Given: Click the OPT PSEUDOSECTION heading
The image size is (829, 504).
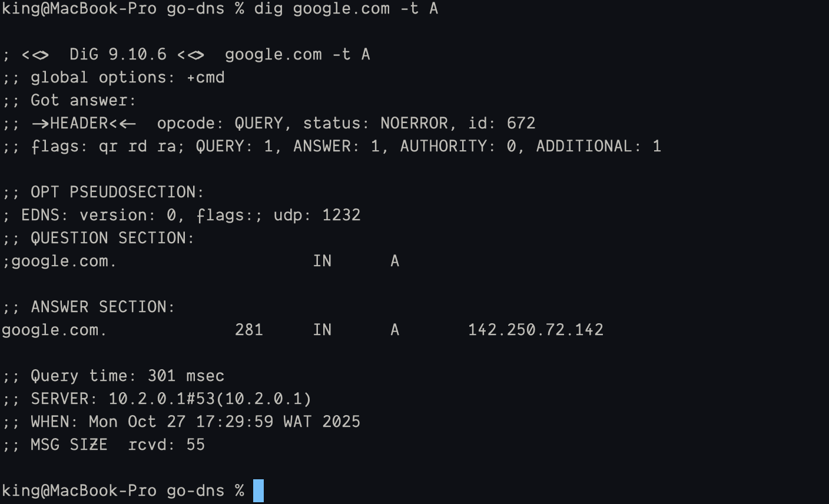Looking at the screenshot, I should tap(117, 192).
